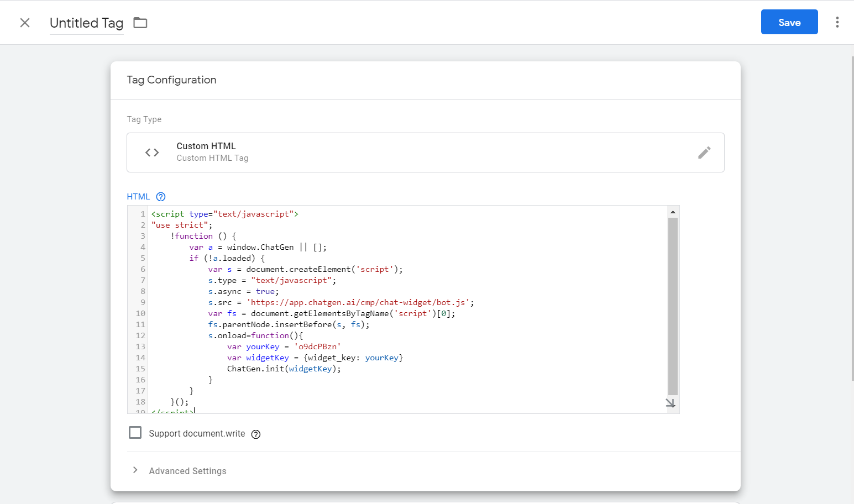Click the code editor vertical scrollbar
854x504 pixels.
673,306
